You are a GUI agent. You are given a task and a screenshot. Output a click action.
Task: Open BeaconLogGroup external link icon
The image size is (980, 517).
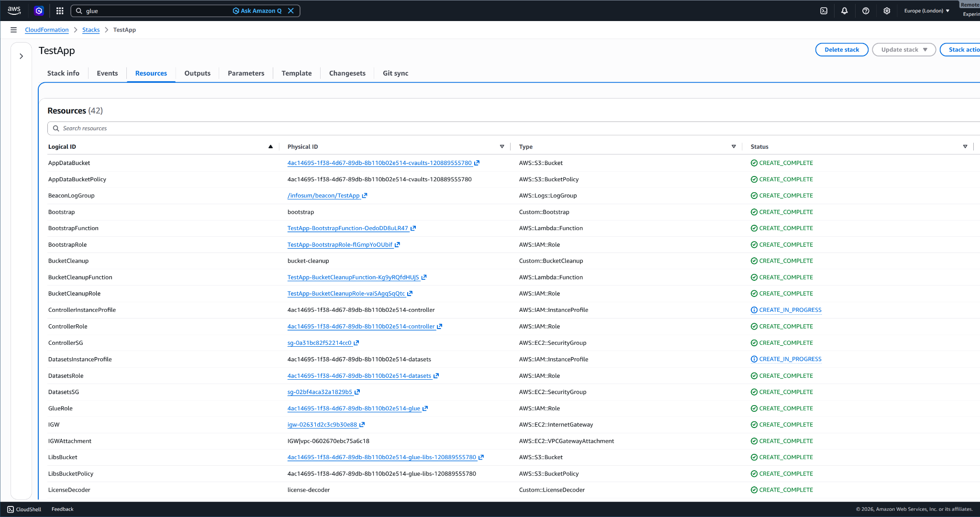pyautogui.click(x=365, y=196)
